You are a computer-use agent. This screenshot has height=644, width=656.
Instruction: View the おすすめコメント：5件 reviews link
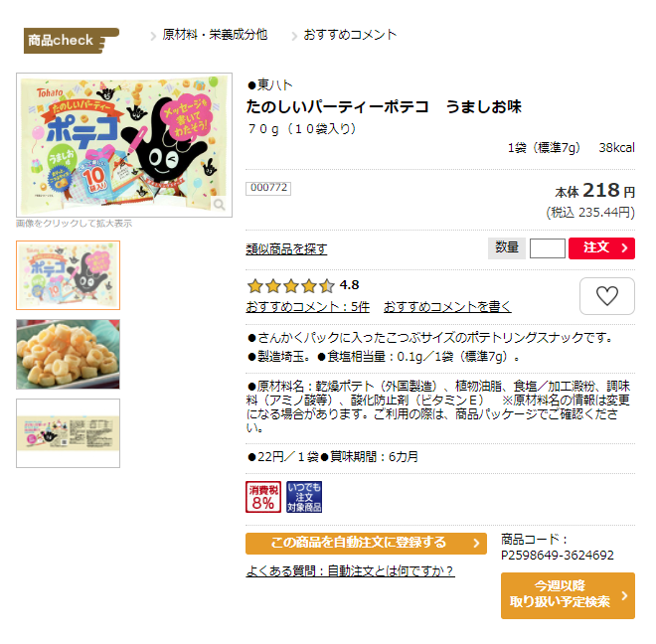[307, 307]
